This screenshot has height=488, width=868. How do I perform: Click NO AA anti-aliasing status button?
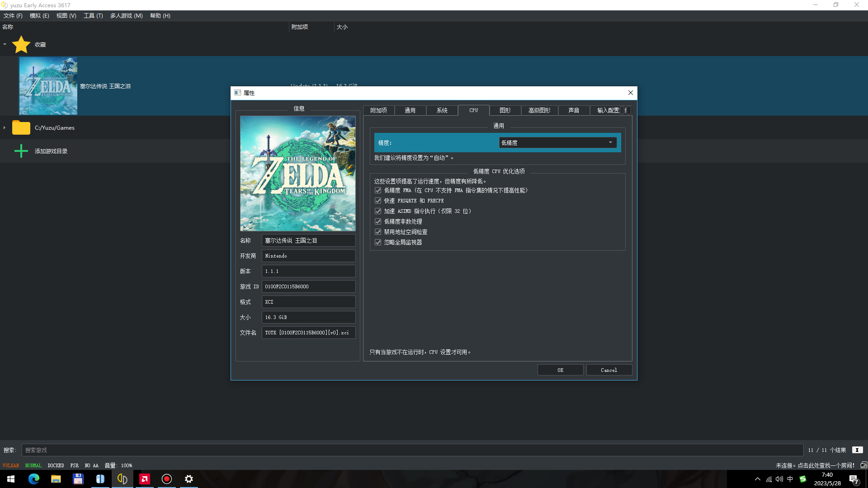91,465
